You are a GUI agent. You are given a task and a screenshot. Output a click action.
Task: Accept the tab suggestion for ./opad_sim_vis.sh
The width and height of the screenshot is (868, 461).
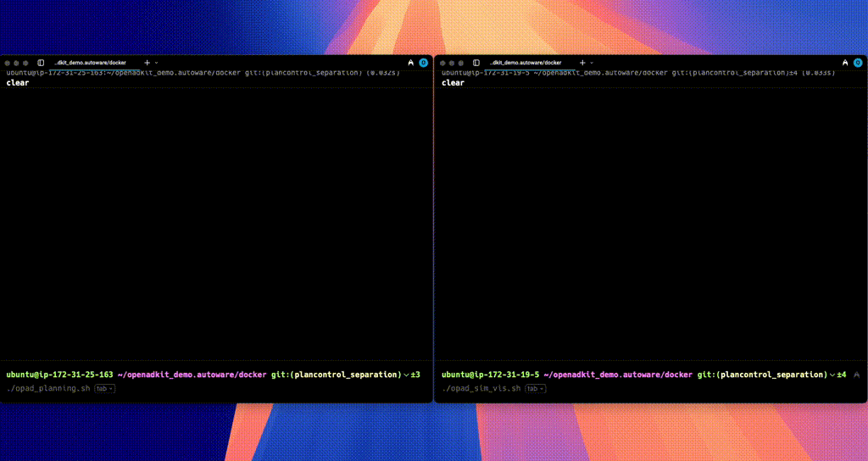point(536,388)
